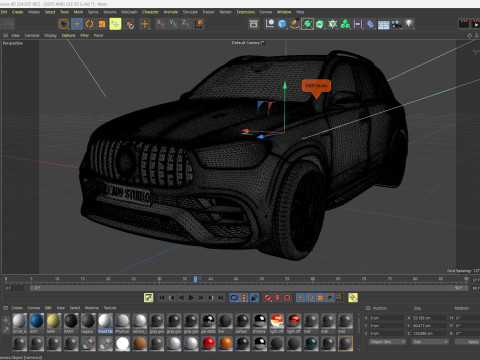Play the animation forward
The width and height of the screenshot is (480, 360).
pyautogui.click(x=191, y=297)
